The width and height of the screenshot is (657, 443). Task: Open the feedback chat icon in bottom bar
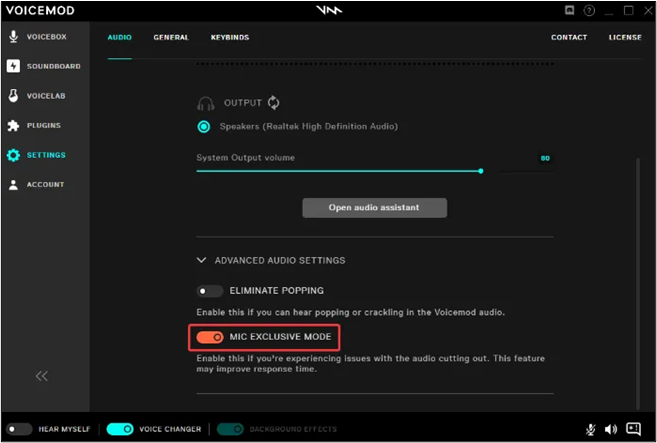pos(633,429)
